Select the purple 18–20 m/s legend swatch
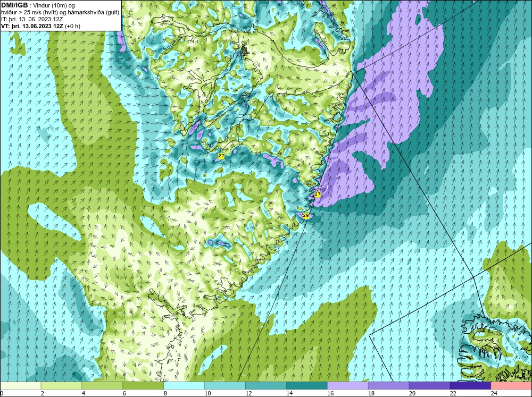The width and height of the screenshot is (532, 397). click(388, 386)
